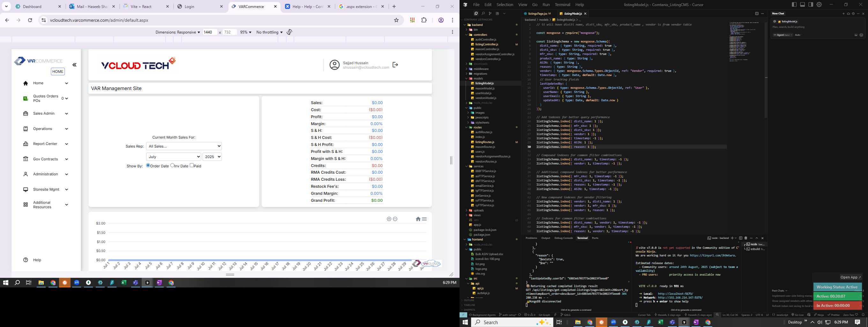Open the Explorer view in Cursor activity bar
Image resolution: width=868 pixels, height=327 pixels.
476,13
